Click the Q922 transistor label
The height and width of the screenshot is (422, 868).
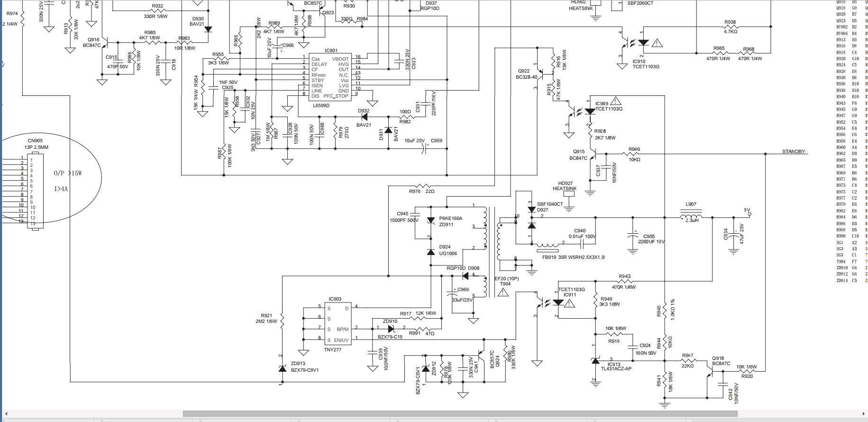[524, 71]
